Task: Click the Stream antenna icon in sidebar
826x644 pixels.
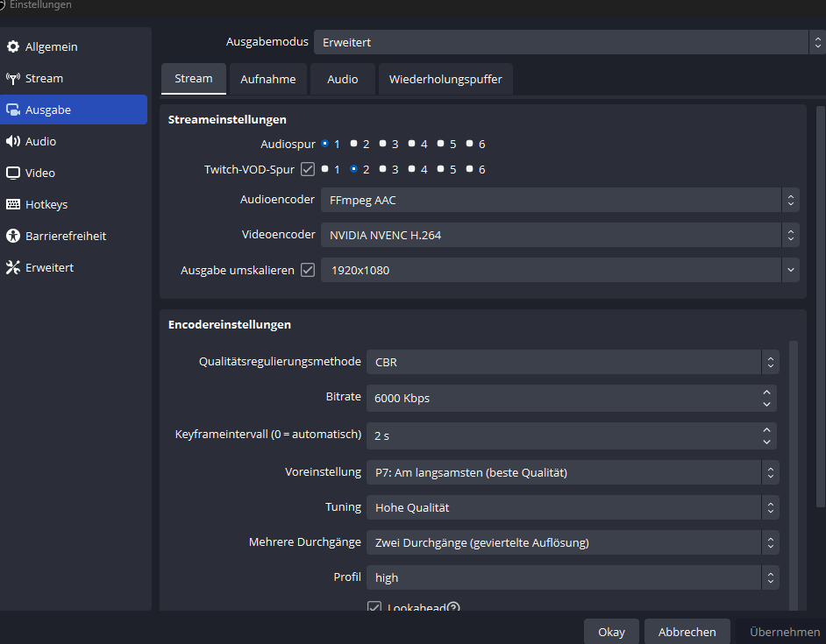Action: pyautogui.click(x=13, y=78)
